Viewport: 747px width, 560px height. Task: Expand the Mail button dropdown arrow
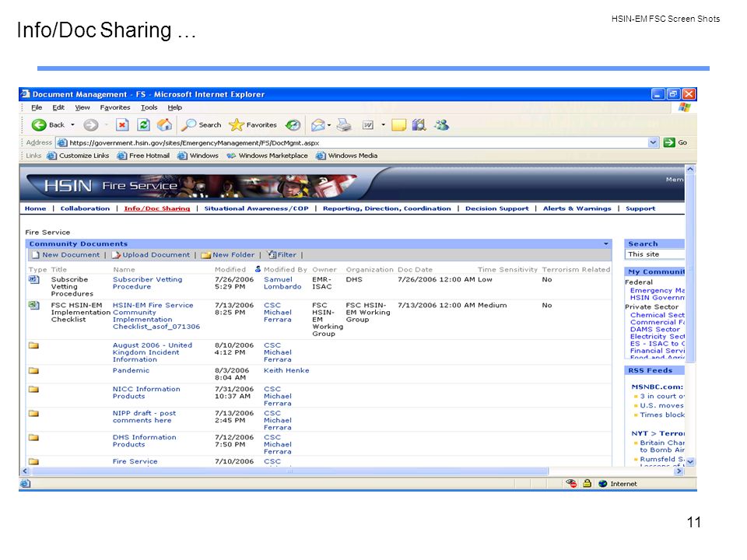328,125
